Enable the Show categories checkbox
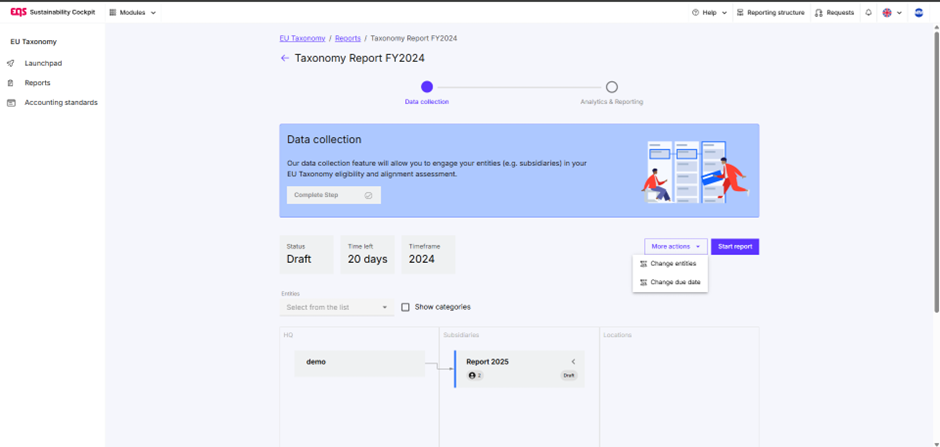 (405, 307)
